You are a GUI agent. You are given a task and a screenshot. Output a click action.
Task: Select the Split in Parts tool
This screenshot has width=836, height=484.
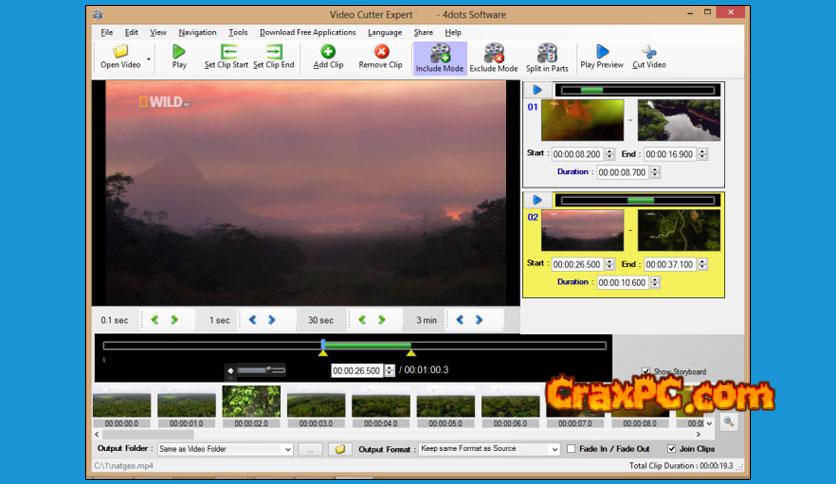pyautogui.click(x=547, y=54)
